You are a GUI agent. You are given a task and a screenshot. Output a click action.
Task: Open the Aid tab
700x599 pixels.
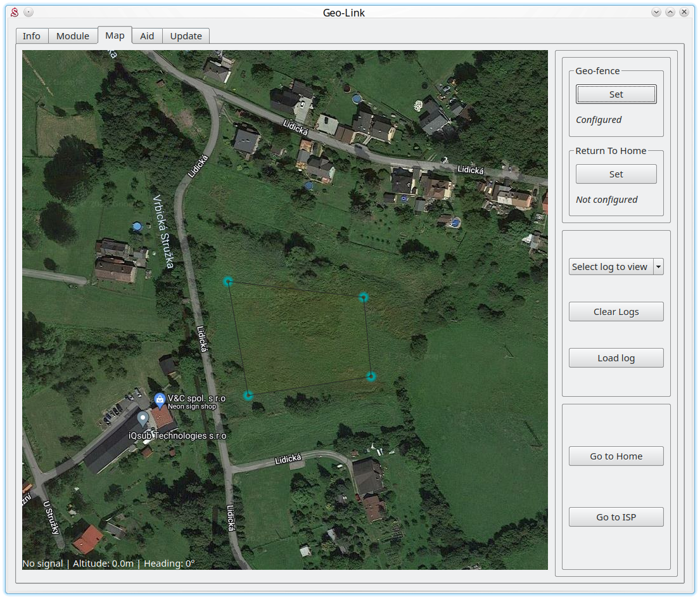[147, 36]
